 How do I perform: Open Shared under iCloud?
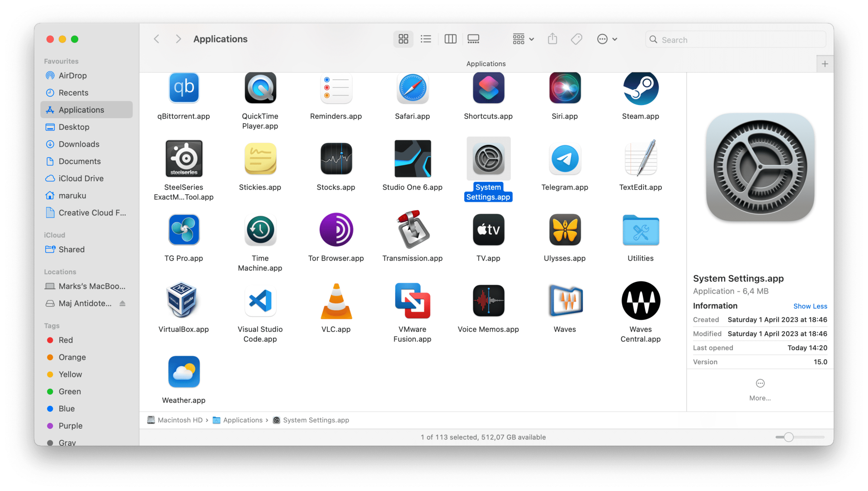[86, 249]
